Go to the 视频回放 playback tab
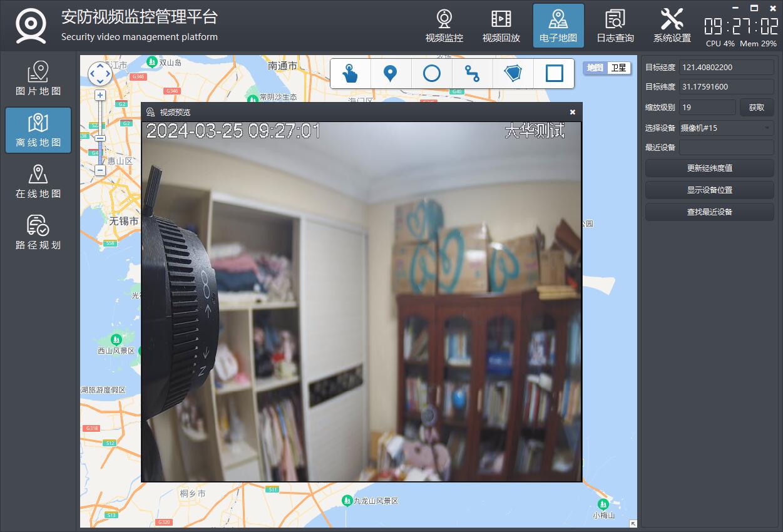The image size is (783, 532). (501, 26)
